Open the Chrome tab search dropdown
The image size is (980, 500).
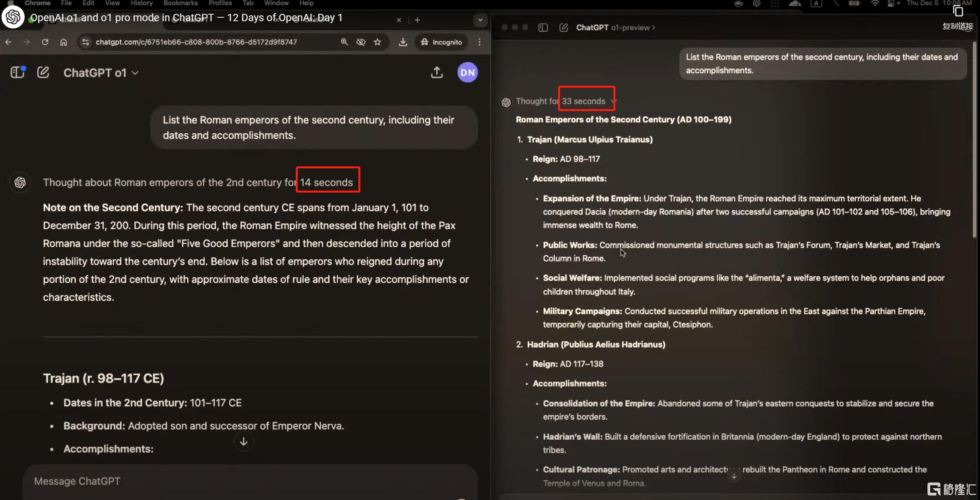[x=480, y=20]
